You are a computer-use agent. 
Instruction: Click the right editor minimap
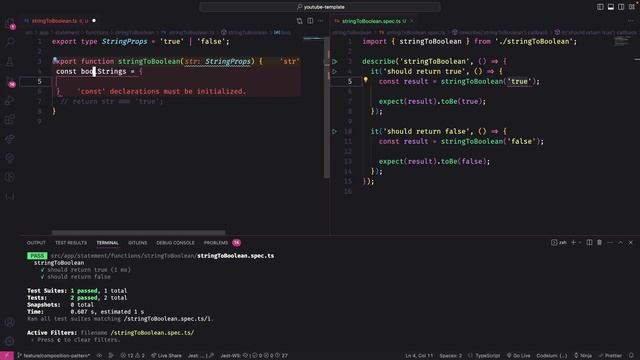622,41
